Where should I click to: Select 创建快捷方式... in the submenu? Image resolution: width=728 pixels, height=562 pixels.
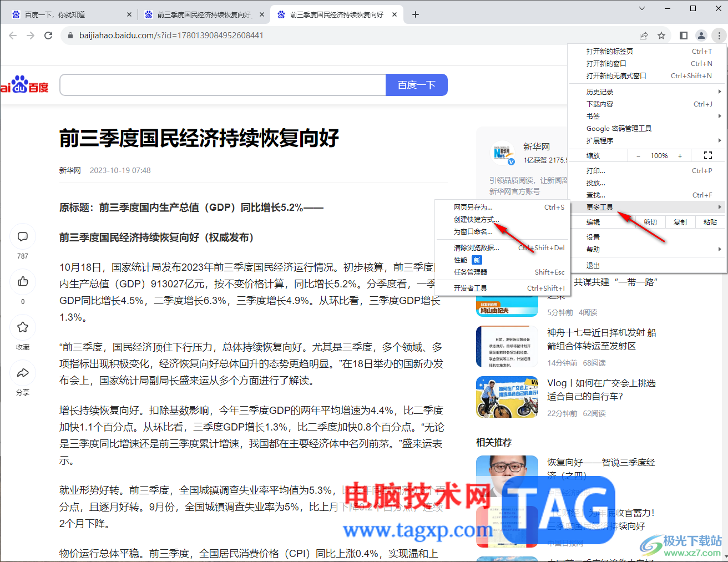(x=503, y=219)
